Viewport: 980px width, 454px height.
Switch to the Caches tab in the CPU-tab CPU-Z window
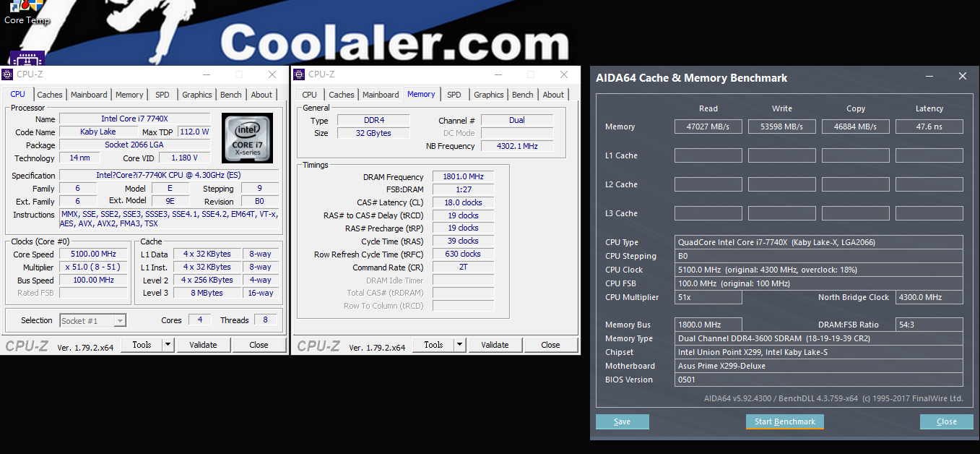(x=50, y=95)
